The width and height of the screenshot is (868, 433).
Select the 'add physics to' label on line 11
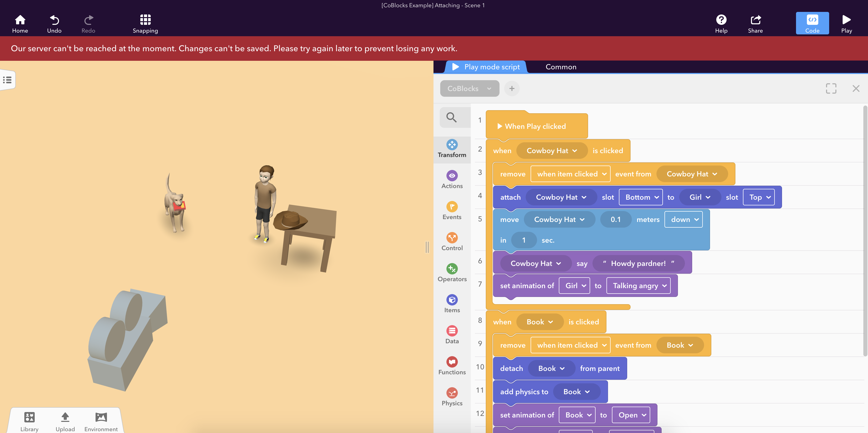click(524, 392)
